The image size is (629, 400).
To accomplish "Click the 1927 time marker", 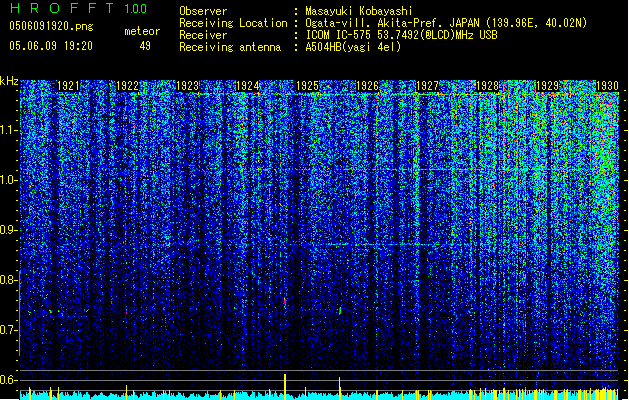I will tap(428, 86).
